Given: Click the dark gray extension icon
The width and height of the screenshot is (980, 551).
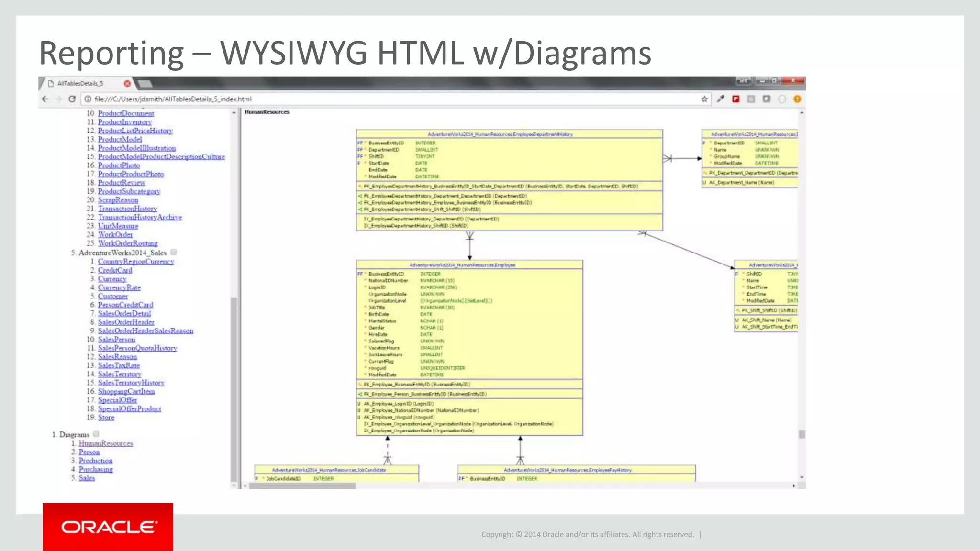Looking at the screenshot, I should tap(767, 99).
